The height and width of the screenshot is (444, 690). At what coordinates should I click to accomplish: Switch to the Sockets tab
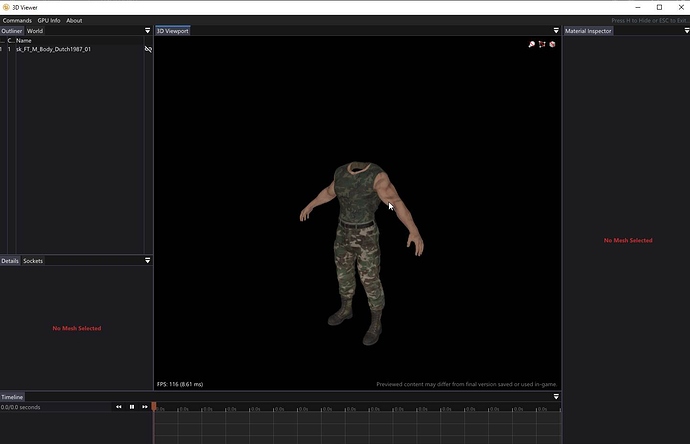pos(33,260)
